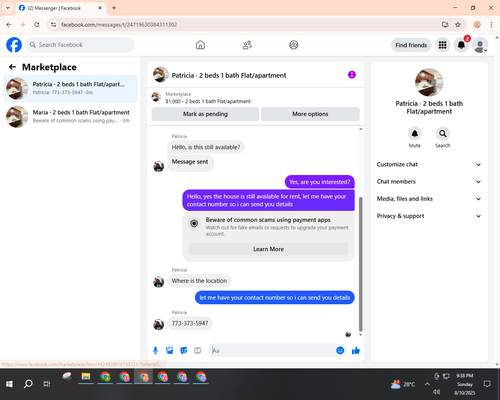The width and height of the screenshot is (500, 400).
Task: Open the emoji picker in message box
Action: (340, 350)
